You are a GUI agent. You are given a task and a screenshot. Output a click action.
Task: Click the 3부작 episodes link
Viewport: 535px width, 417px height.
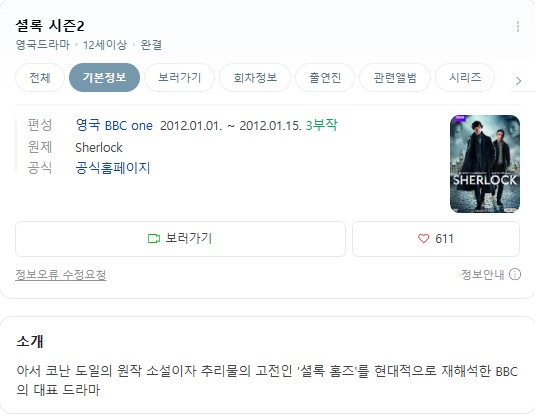tap(321, 125)
